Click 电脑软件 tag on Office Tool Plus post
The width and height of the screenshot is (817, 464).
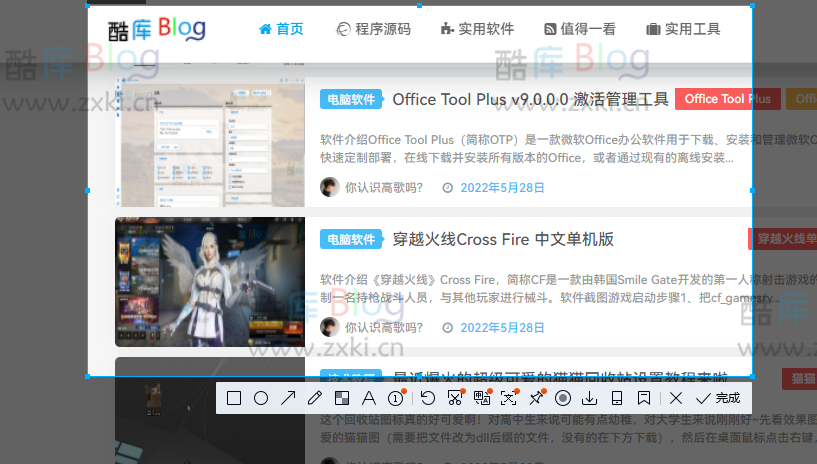(x=351, y=99)
